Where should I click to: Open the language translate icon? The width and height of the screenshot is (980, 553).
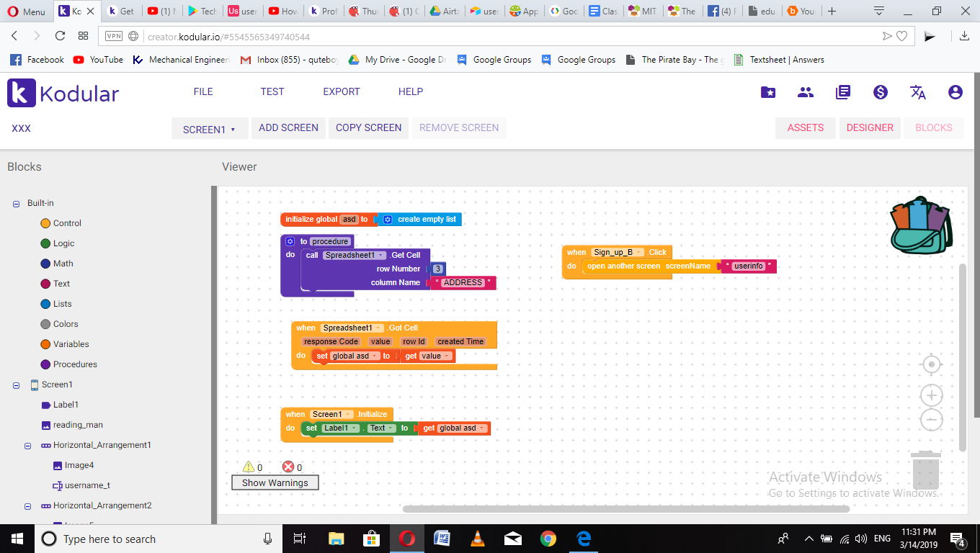(918, 92)
